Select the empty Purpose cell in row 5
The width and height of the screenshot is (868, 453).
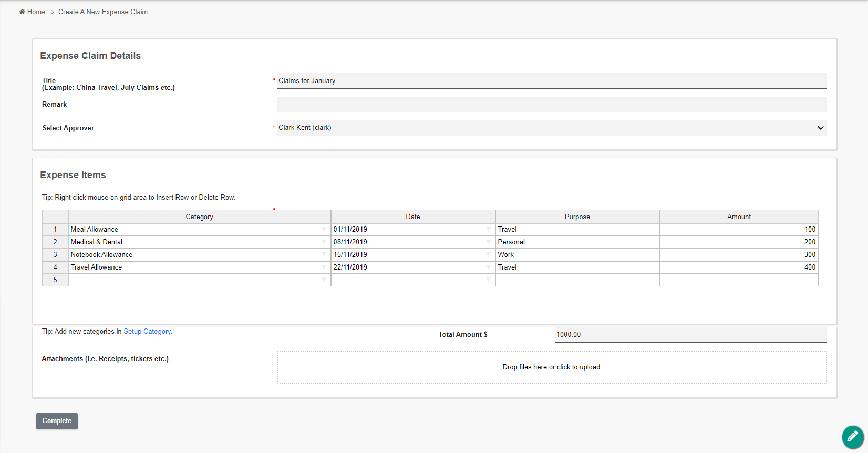577,280
